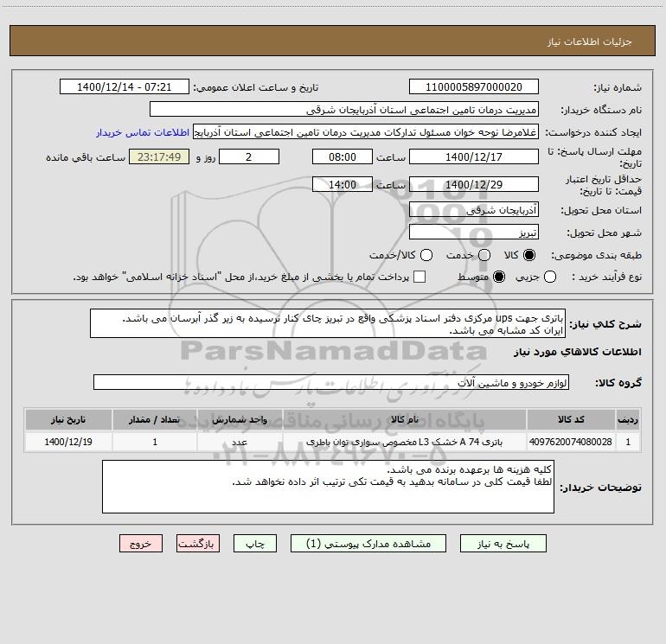Click the request creator name field

point(366,132)
